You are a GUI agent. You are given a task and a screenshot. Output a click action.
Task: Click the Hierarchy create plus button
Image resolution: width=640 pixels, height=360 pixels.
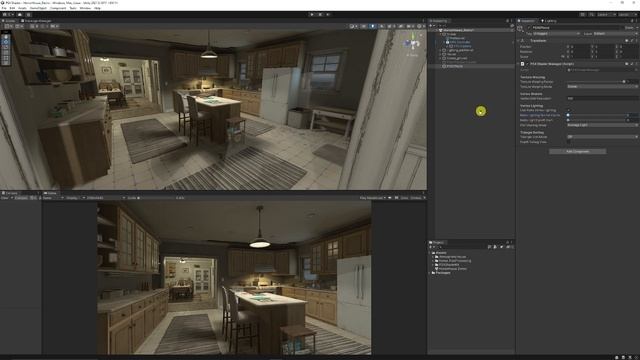tap(432, 26)
